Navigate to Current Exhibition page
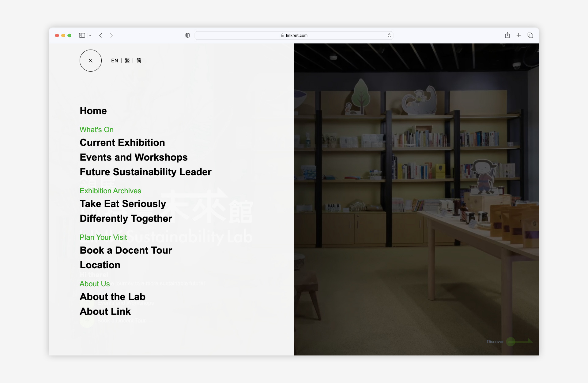Image resolution: width=588 pixels, height=383 pixels. click(122, 143)
